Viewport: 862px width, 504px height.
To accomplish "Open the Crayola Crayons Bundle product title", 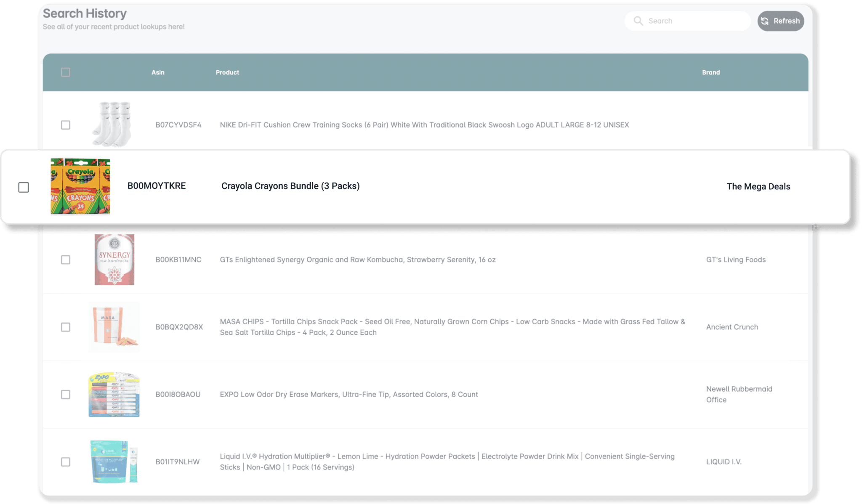I will click(290, 186).
